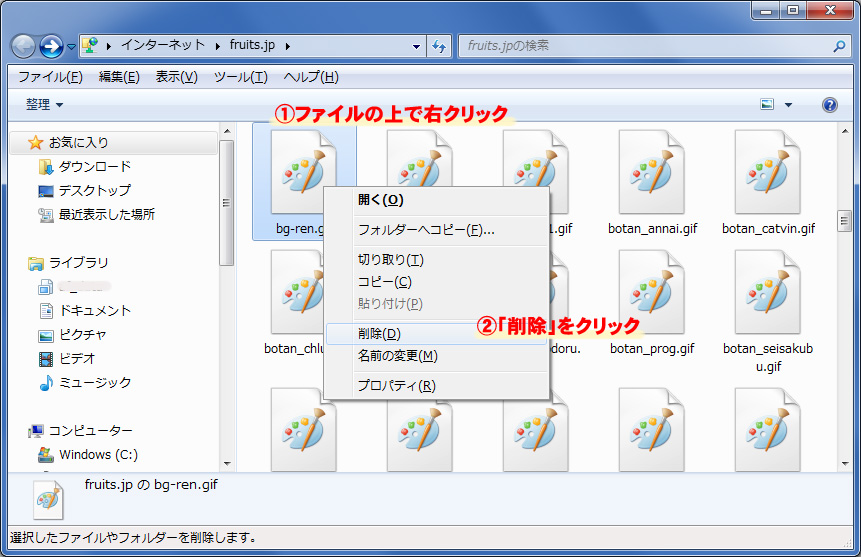861x557 pixels.
Task: Open the ファイル(F) menu
Action: (x=50, y=77)
